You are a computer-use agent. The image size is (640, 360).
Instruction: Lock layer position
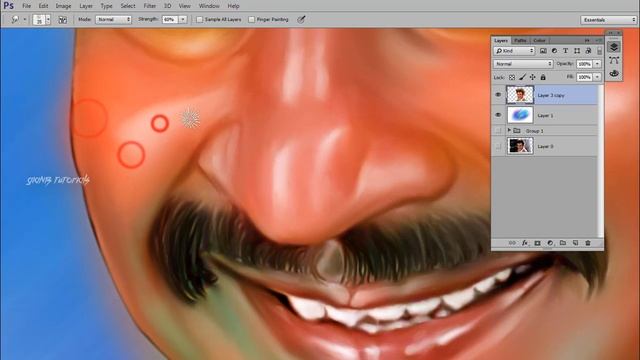[x=533, y=77]
